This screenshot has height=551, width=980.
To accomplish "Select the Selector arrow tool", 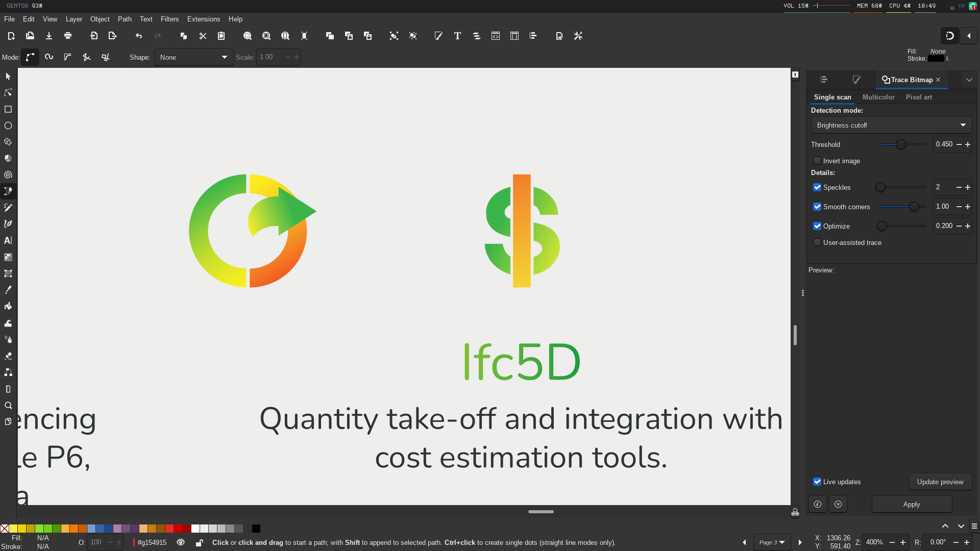I will (x=8, y=77).
